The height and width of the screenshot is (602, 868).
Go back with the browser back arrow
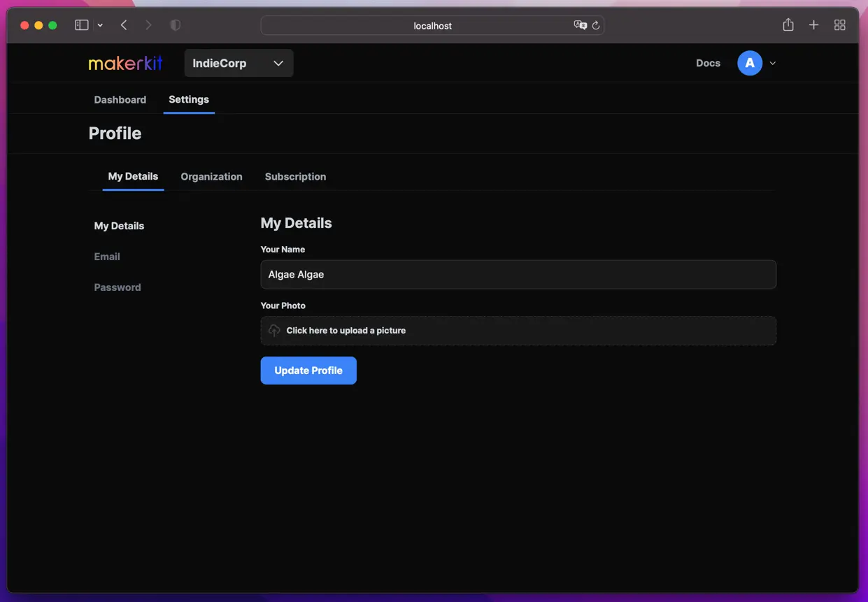[124, 25]
